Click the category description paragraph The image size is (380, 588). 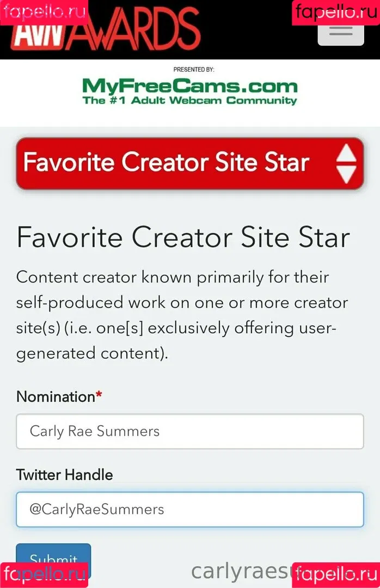click(x=182, y=315)
